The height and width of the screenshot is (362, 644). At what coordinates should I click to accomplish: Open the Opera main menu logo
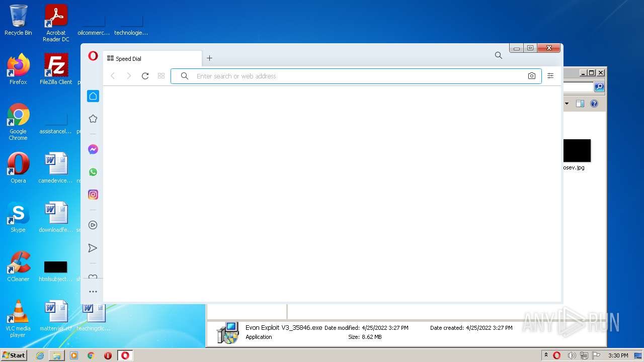(x=93, y=56)
